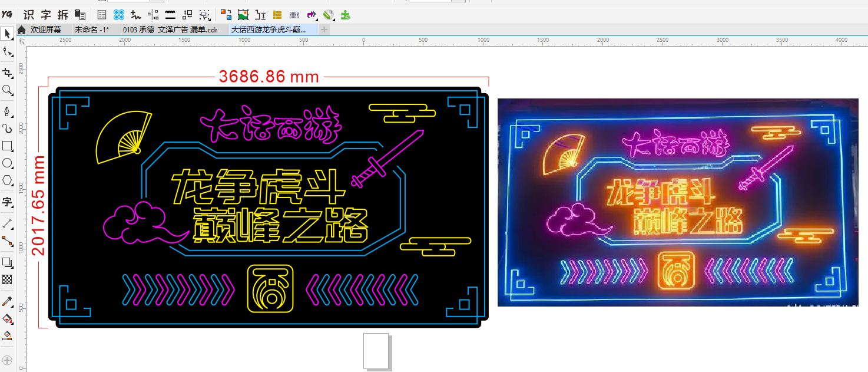868x372 pixels.
Task: Click the 识 plugin toolbar button
Action: click(x=28, y=15)
